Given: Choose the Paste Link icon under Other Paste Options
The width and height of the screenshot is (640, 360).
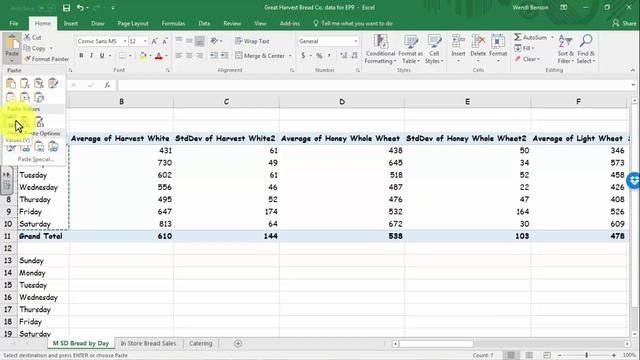Looking at the screenshot, I should (25, 147).
